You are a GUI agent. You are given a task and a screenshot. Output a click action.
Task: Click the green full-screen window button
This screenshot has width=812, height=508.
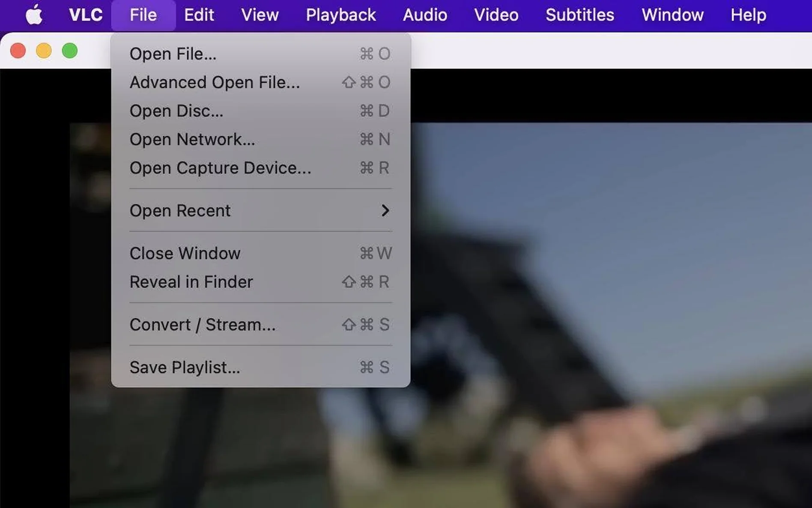click(69, 51)
